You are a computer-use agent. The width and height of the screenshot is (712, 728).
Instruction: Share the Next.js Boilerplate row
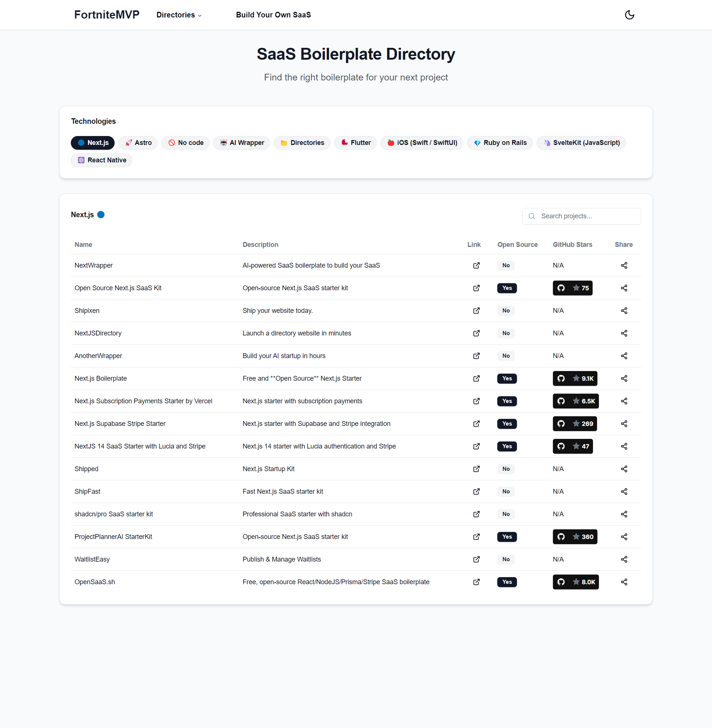coord(624,378)
